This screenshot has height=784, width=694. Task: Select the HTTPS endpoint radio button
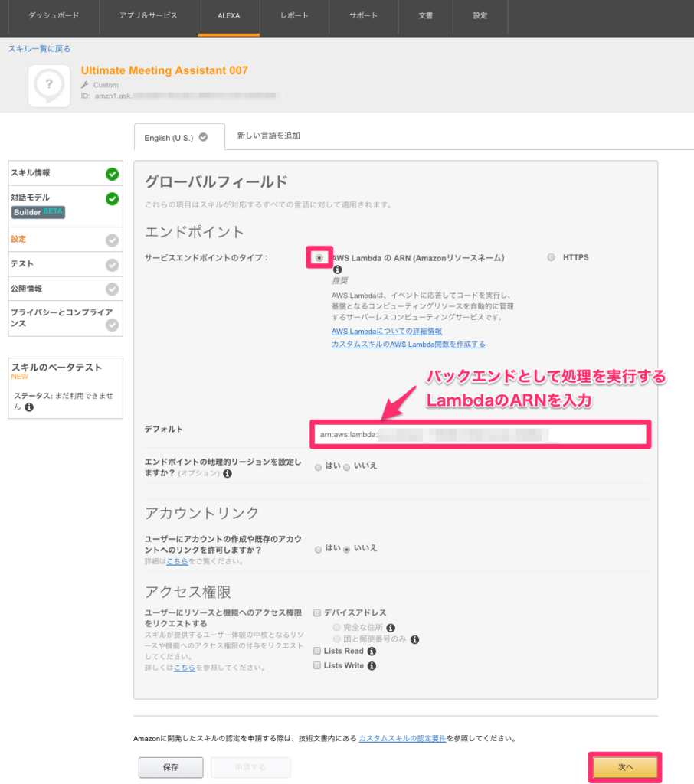tap(551, 257)
